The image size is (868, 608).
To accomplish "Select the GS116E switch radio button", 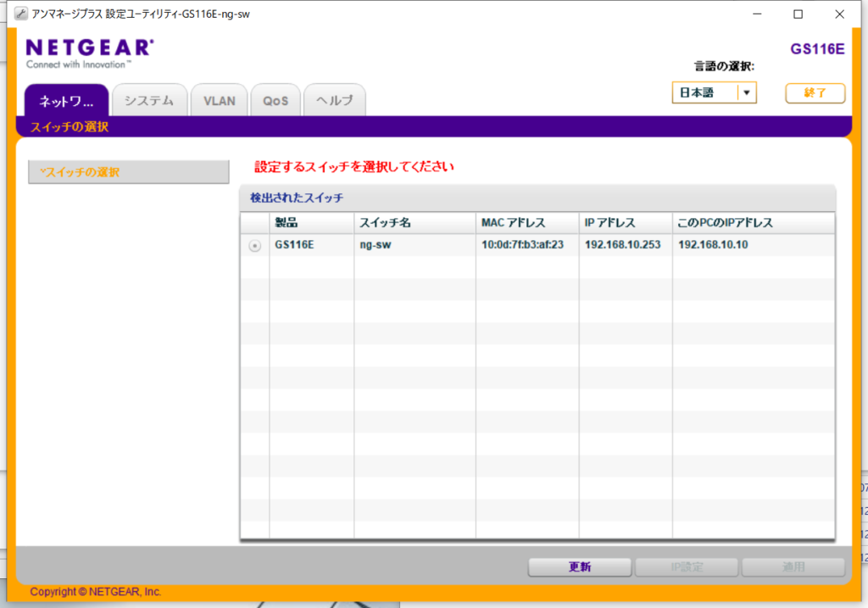I will [x=254, y=245].
